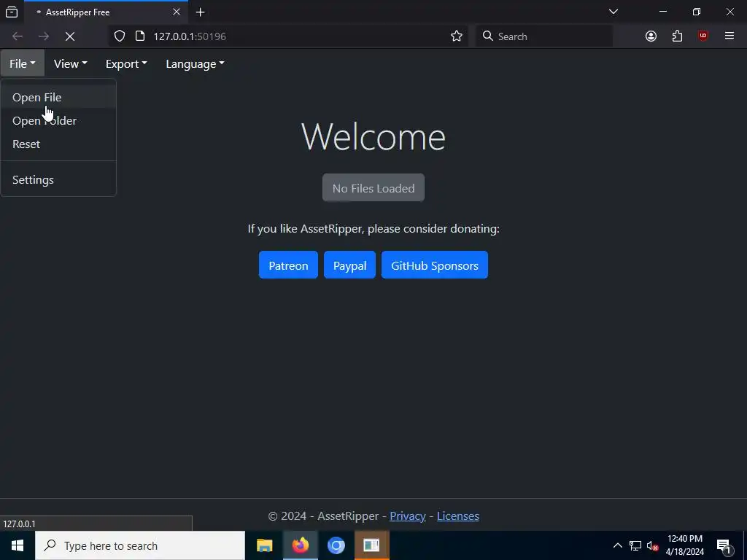
Task: Click the shield tracking protection icon
Action: (120, 36)
